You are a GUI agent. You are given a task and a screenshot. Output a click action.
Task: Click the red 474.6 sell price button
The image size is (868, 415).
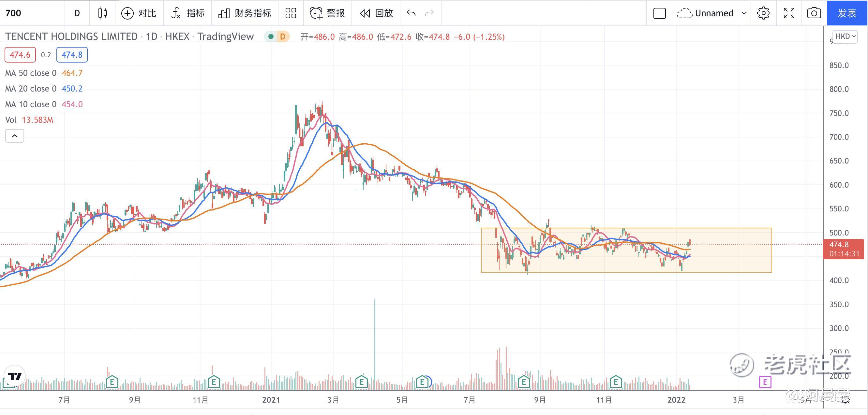(20, 54)
